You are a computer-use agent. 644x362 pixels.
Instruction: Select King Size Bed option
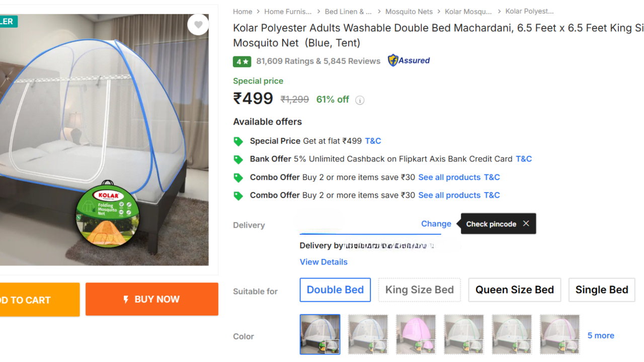(x=419, y=290)
